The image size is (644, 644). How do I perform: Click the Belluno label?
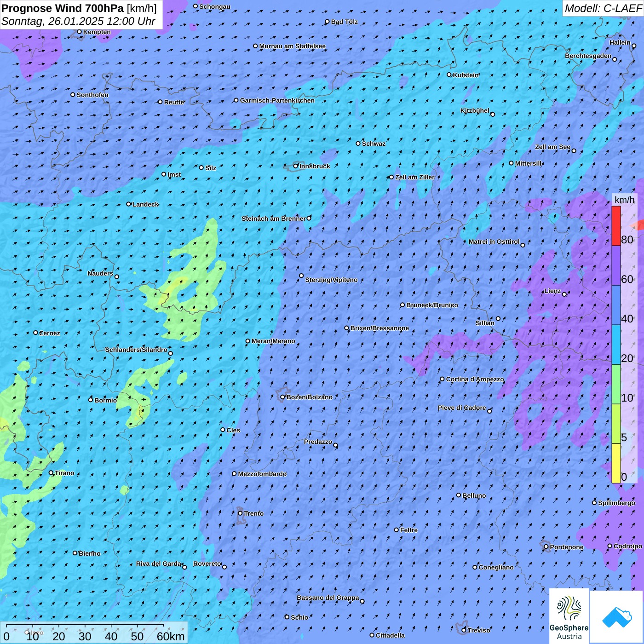click(x=474, y=495)
